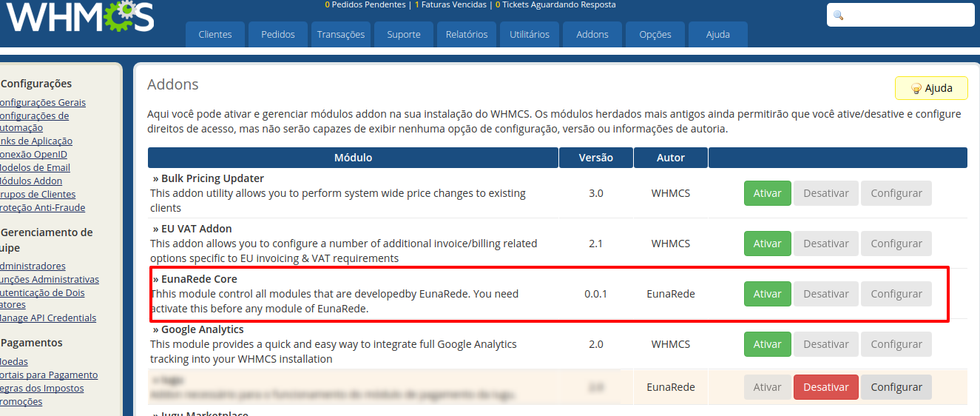Viewport: 980px width, 416px height.
Task: Activate the EunaRede Core module
Action: [767, 294]
